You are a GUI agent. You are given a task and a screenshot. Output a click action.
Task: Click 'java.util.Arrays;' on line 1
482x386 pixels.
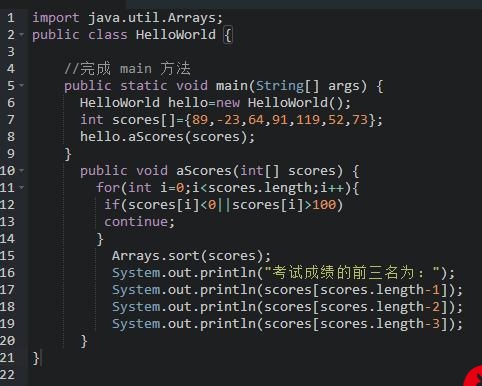click(155, 18)
